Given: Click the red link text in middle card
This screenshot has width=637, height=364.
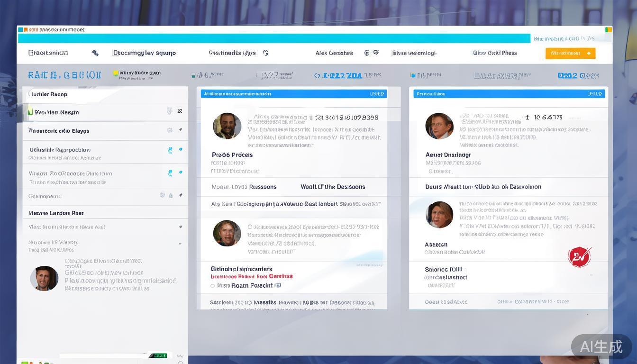Looking at the screenshot, I should coord(252,276).
